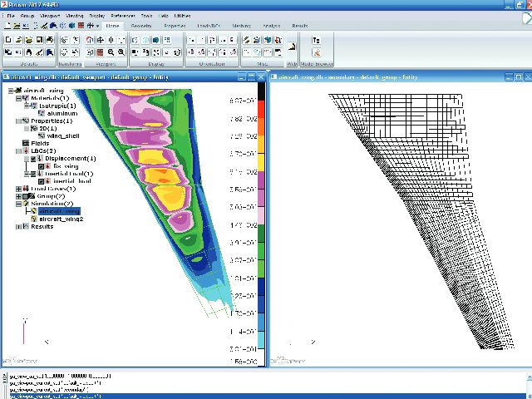Click the upper Model Browser icon
The height and width of the screenshot is (399, 532).
click(316, 40)
